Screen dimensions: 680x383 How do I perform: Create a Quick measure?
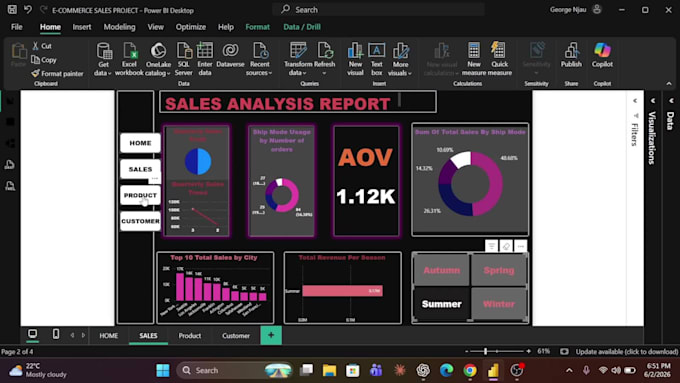[x=500, y=60]
